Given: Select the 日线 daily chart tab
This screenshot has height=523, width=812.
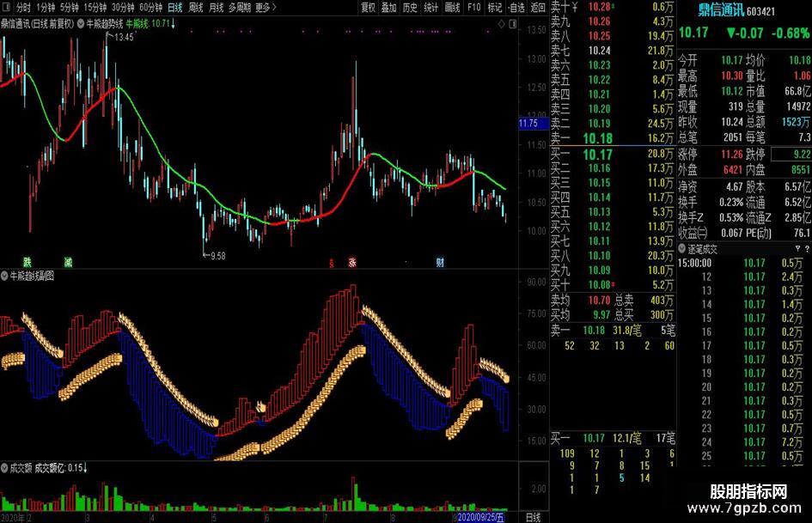Looking at the screenshot, I should (x=175, y=7).
